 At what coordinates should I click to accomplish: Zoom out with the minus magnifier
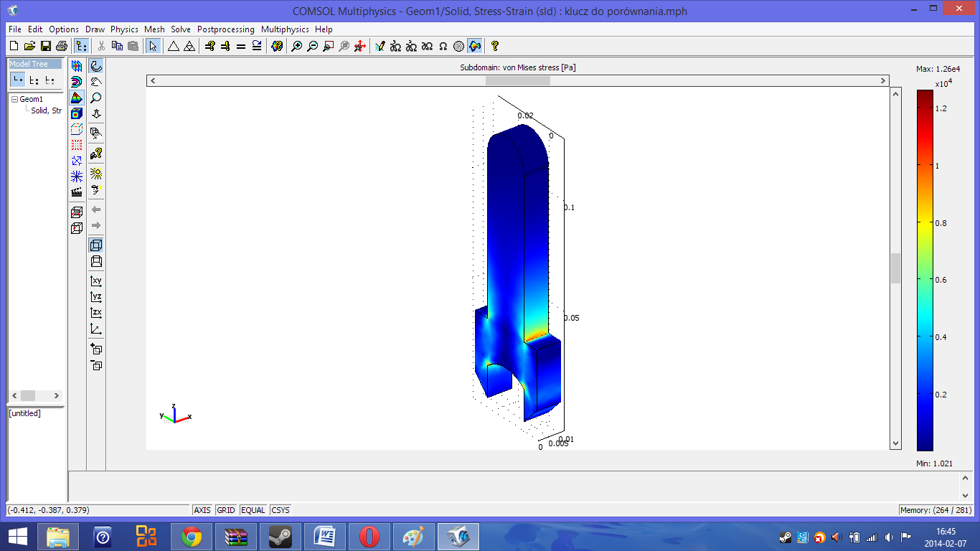pyautogui.click(x=313, y=46)
